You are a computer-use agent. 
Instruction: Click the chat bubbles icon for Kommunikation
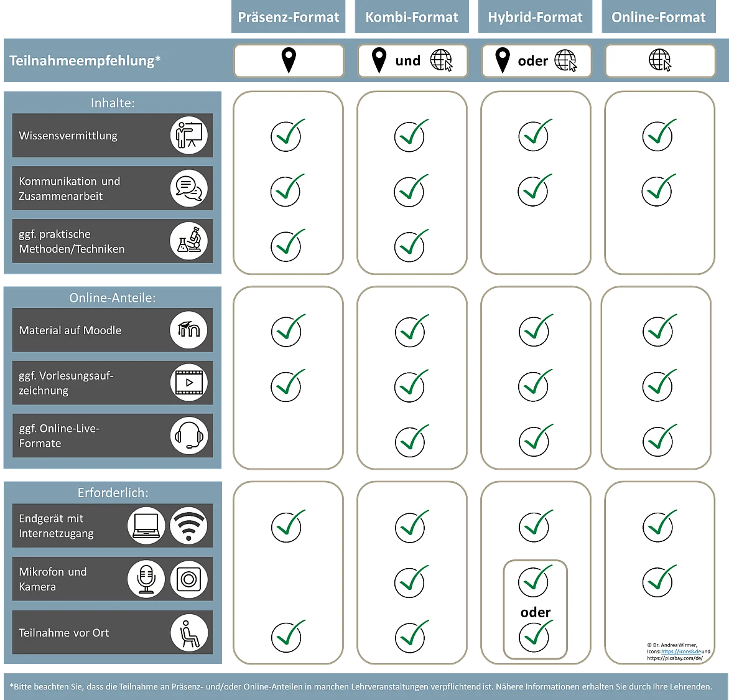(188, 189)
